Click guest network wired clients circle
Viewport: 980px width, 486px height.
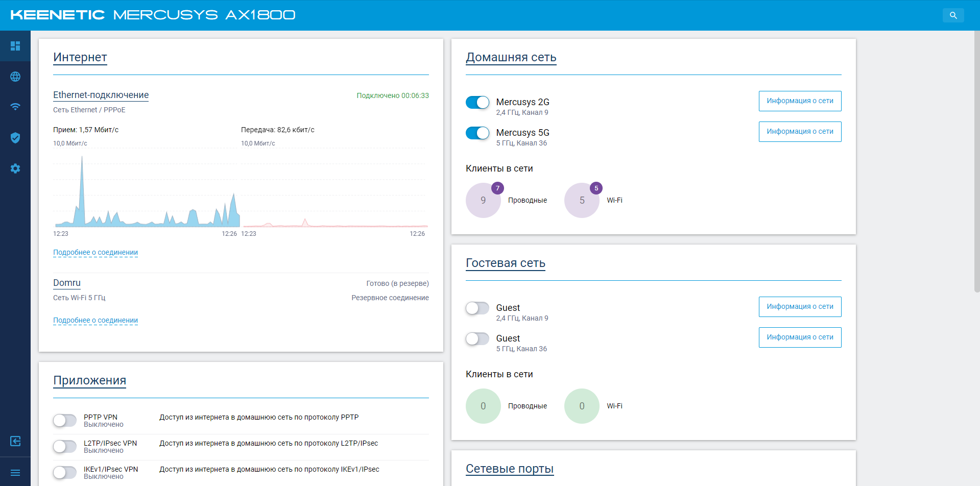point(483,406)
